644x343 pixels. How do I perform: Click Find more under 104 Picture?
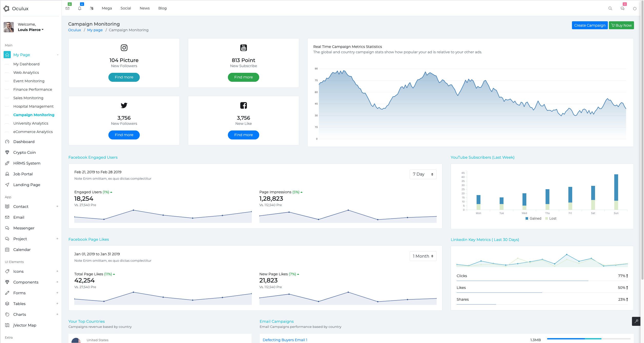[x=124, y=77]
